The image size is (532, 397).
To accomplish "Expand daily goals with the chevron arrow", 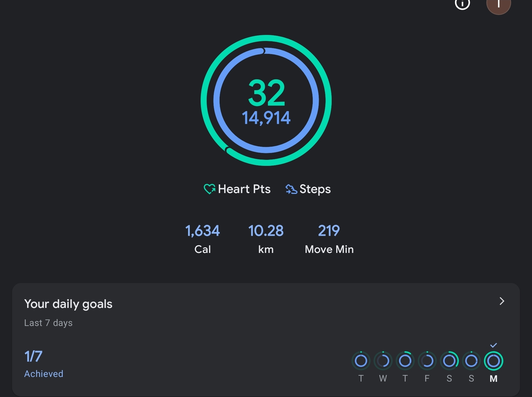I will [x=502, y=301].
